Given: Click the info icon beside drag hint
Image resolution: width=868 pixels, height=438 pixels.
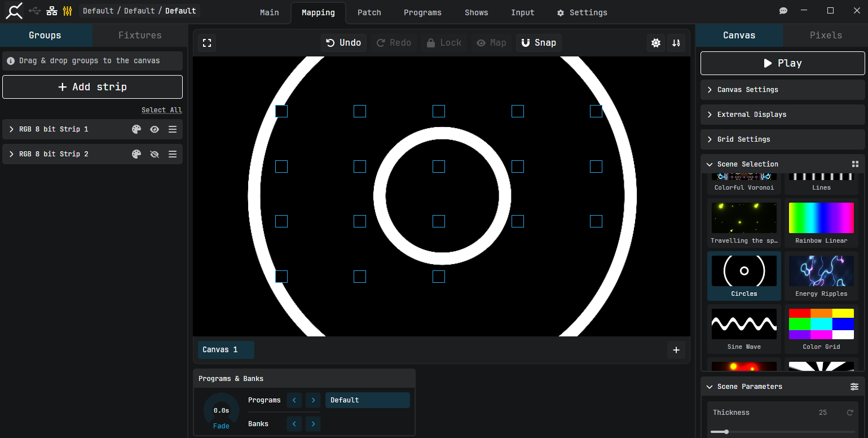Looking at the screenshot, I should 11,61.
